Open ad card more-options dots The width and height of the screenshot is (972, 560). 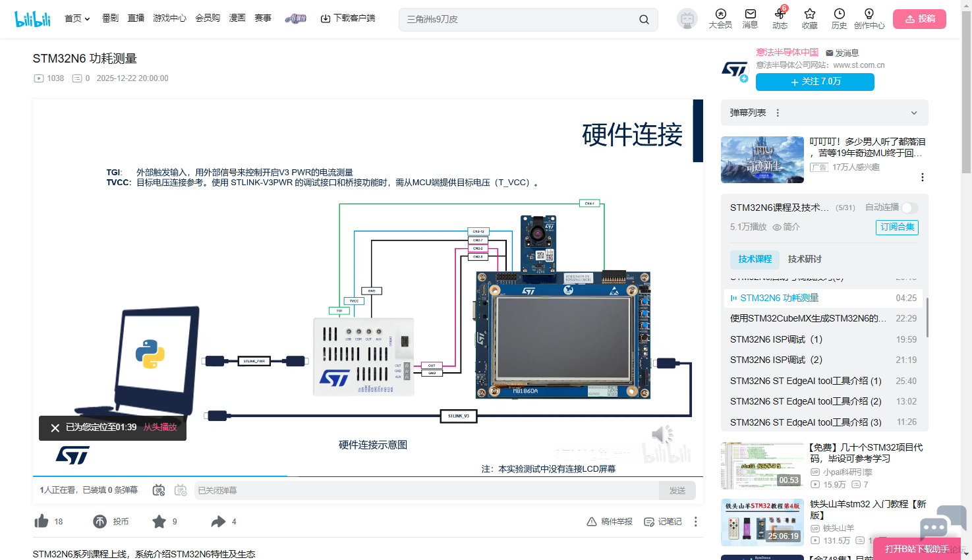pos(922,177)
